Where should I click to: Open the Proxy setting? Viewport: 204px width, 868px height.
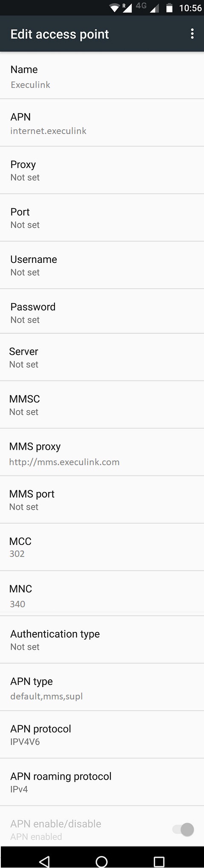tap(102, 170)
